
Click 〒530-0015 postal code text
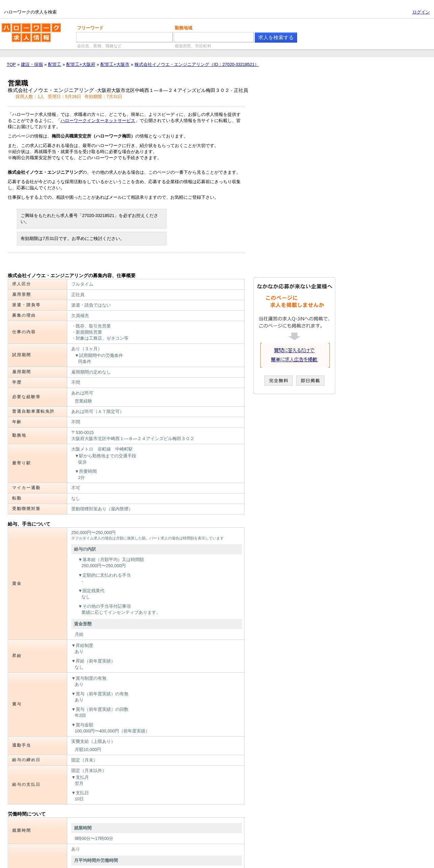[82, 433]
